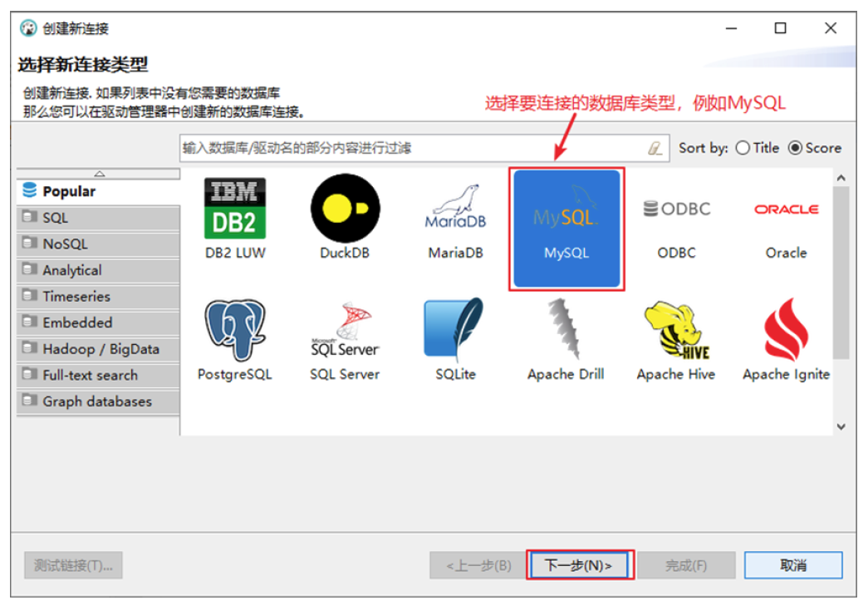
Task: Sort databases by Title
Action: coord(758,148)
